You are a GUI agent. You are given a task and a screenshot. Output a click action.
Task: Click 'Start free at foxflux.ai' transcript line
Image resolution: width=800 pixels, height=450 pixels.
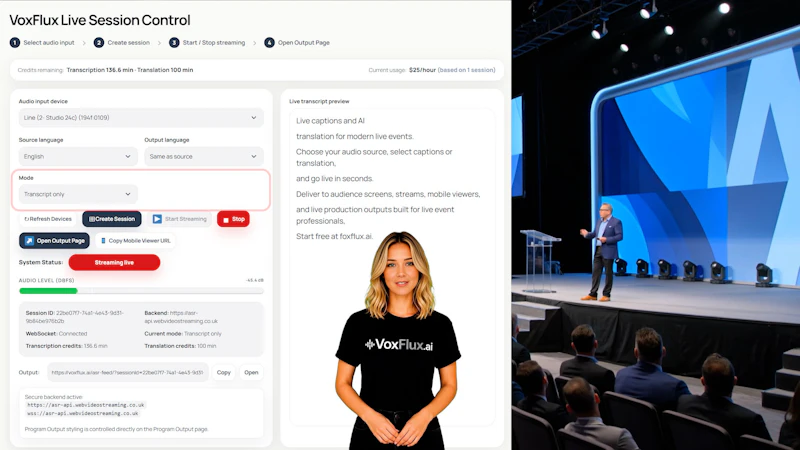click(x=335, y=236)
